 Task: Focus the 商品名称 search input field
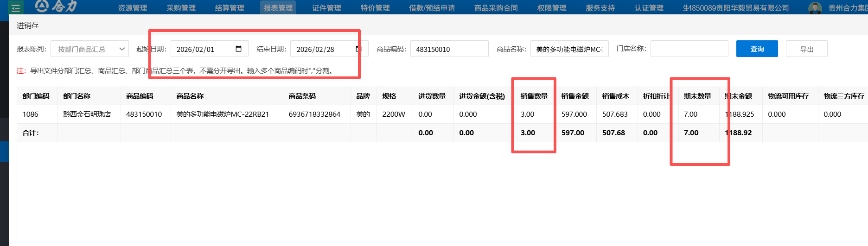click(569, 49)
